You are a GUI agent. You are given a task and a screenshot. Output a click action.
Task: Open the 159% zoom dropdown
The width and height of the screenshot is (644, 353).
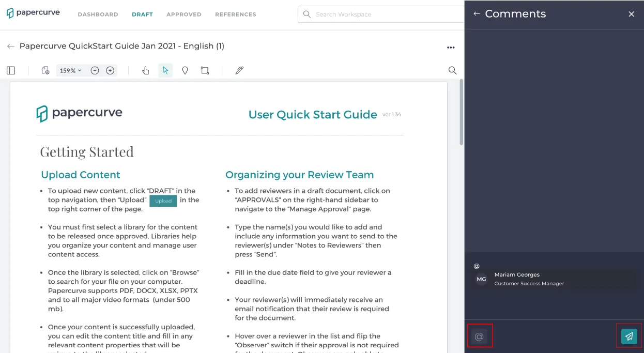pos(71,70)
